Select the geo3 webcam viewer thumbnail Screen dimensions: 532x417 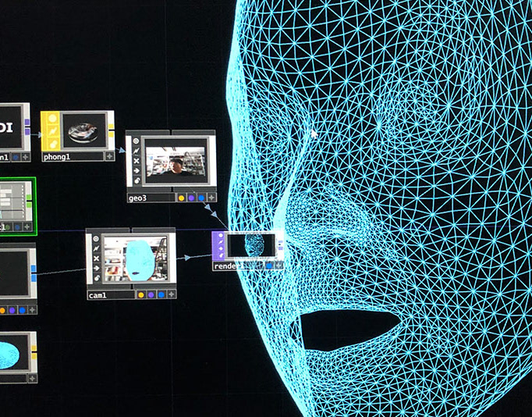tap(176, 161)
